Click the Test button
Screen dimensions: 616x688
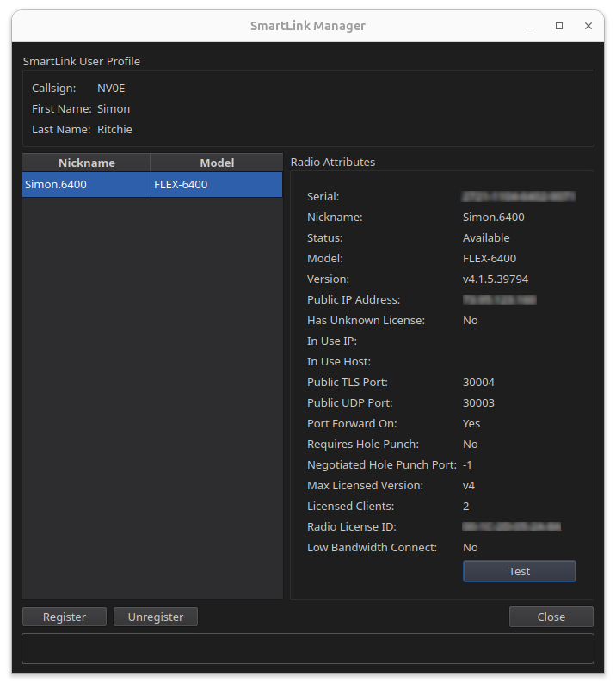[519, 571]
